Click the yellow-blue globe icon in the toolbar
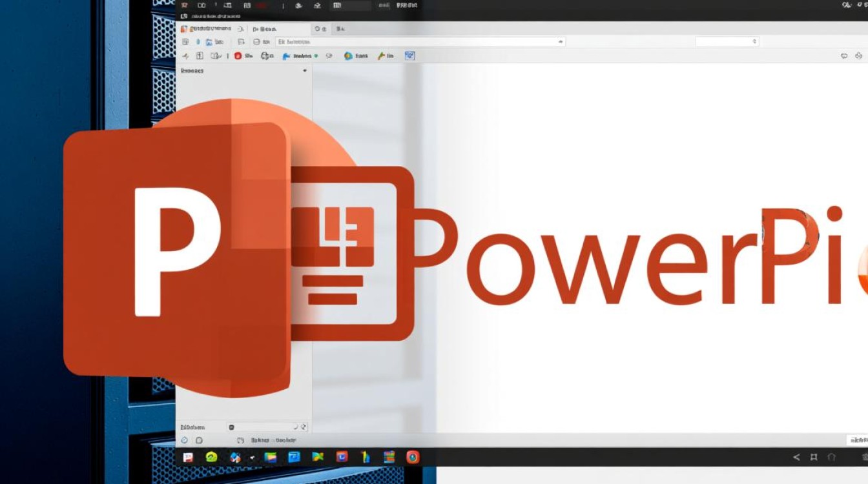Viewport: 868px width, 484px height. tap(349, 56)
